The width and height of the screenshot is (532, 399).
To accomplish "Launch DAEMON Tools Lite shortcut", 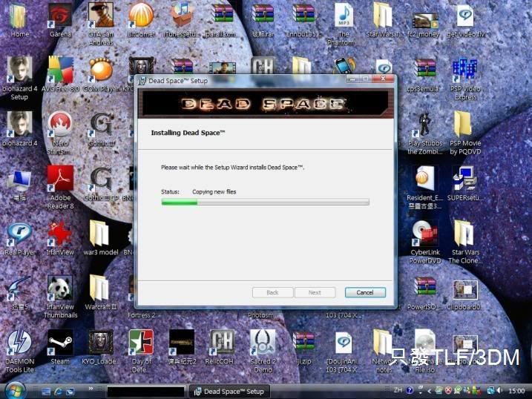I will click(x=19, y=343).
